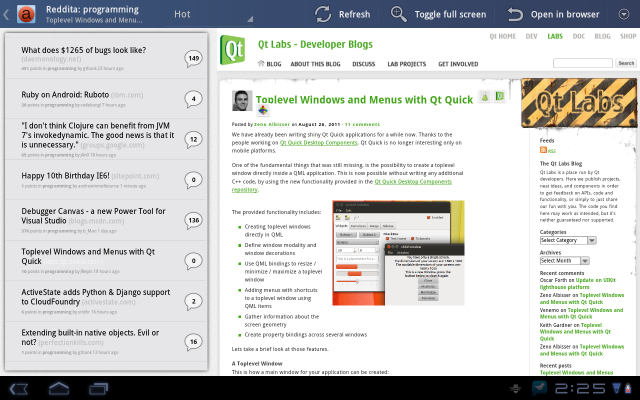Go back with the top-left chevron
Screen dimensions: 640x400
click(x=6, y=15)
